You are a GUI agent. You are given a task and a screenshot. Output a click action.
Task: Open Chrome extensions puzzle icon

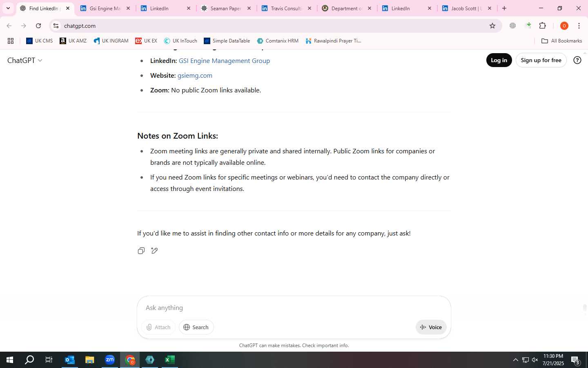543,26
